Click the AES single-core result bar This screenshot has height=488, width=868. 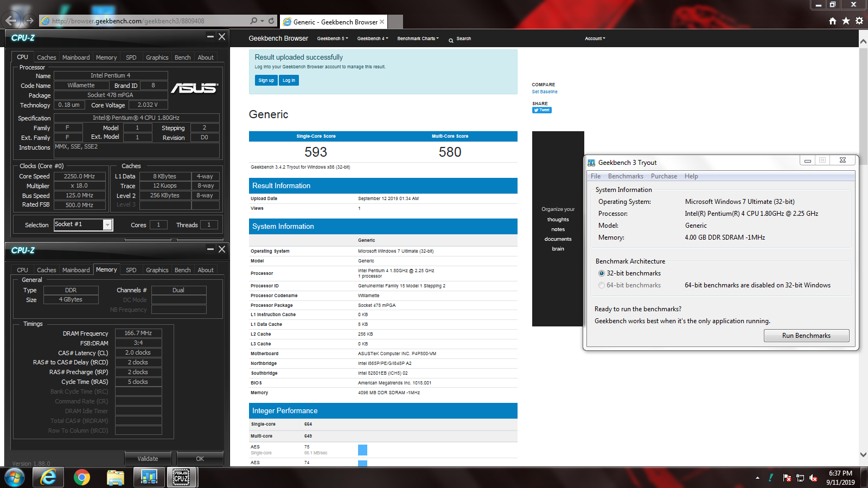[x=362, y=450]
